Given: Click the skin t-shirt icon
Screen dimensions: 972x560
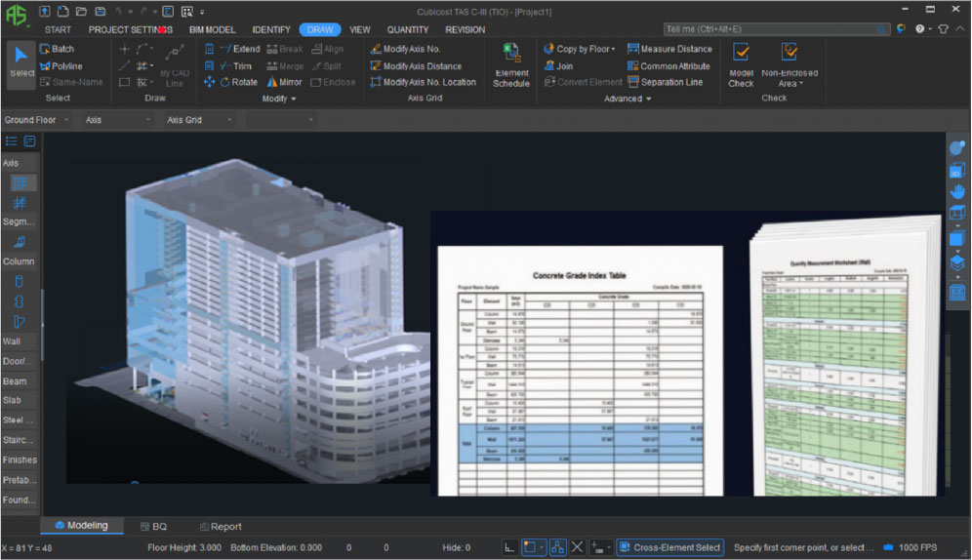Looking at the screenshot, I should [x=944, y=29].
